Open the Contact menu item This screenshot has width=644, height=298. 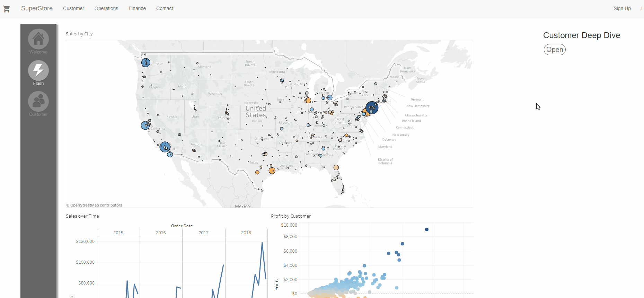tap(165, 8)
